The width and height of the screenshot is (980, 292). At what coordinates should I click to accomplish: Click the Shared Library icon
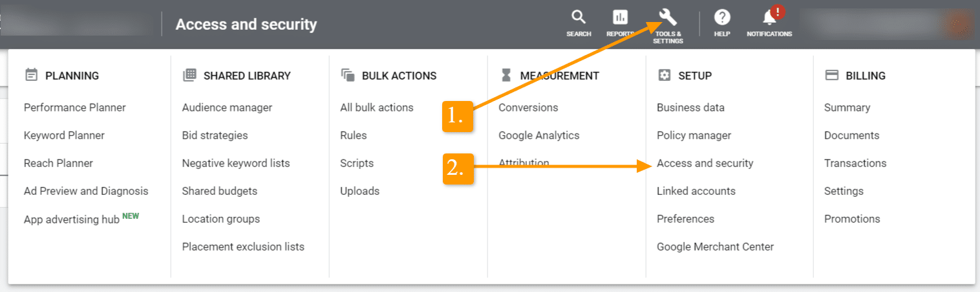pos(189,75)
